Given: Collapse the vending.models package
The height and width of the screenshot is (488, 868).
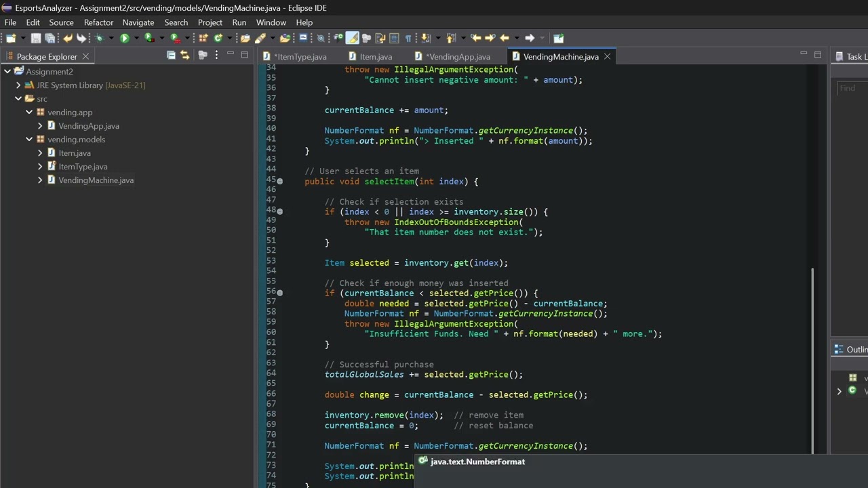Looking at the screenshot, I should point(29,139).
